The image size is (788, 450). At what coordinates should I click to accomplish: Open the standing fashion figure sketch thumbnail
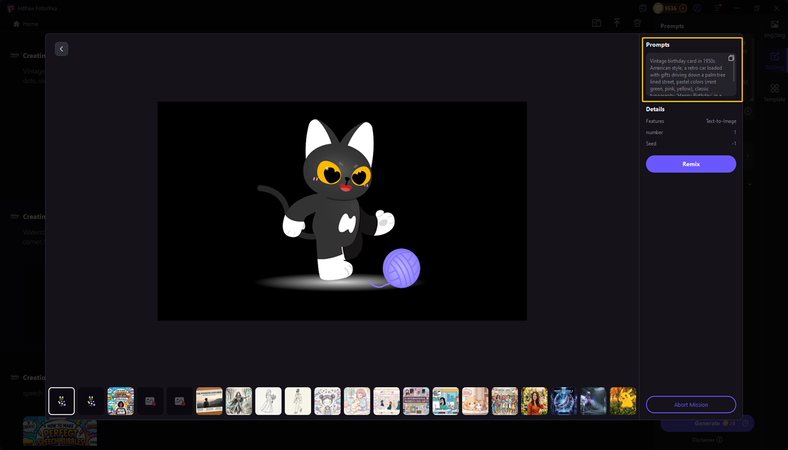298,401
